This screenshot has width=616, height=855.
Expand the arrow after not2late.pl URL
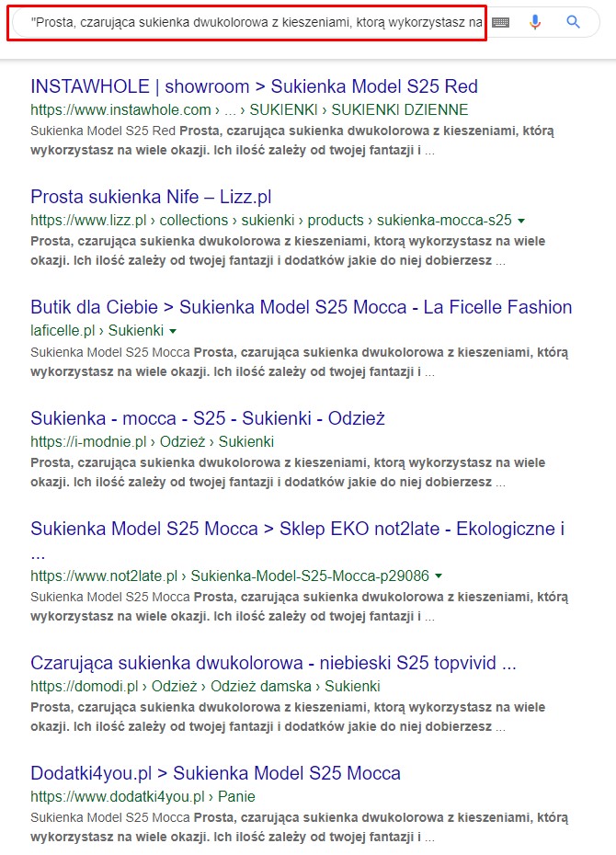pyautogui.click(x=439, y=576)
